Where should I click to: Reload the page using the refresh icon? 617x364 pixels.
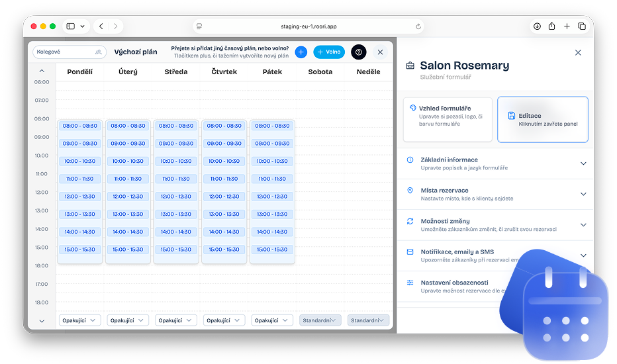pos(418,26)
